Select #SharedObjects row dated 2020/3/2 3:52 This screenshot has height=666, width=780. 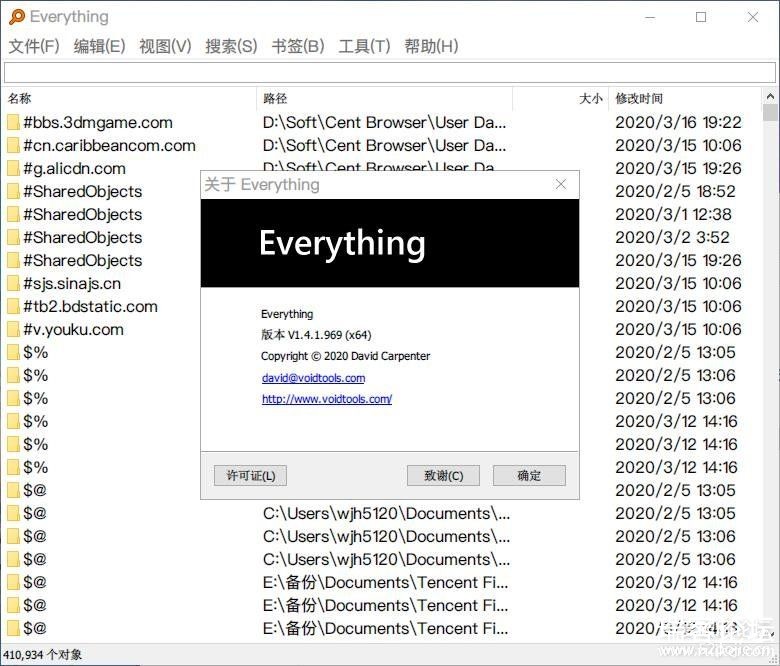click(83, 237)
